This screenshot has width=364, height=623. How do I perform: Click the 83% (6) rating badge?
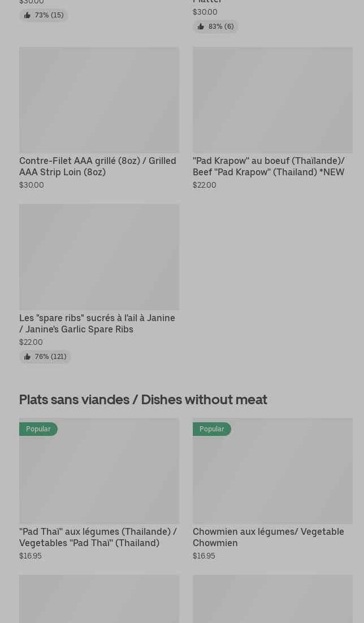pos(216,27)
